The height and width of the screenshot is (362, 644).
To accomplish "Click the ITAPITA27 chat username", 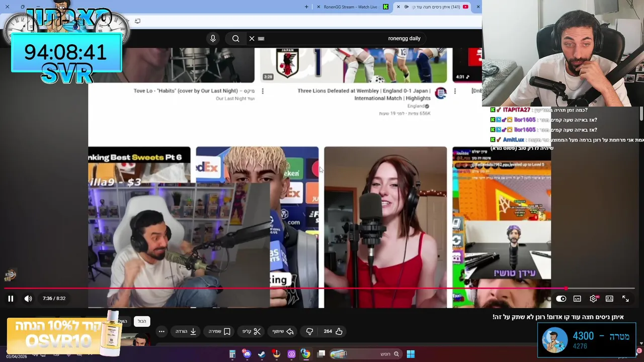I will 516,110.
